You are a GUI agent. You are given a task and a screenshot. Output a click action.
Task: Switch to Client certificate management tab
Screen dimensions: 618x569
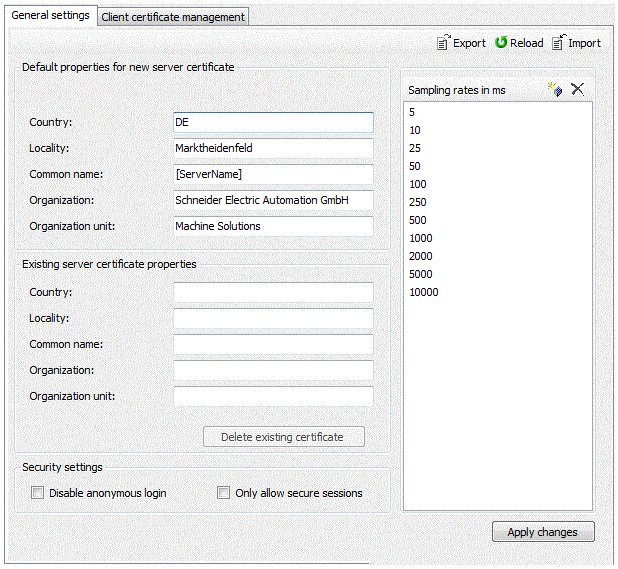(x=173, y=17)
